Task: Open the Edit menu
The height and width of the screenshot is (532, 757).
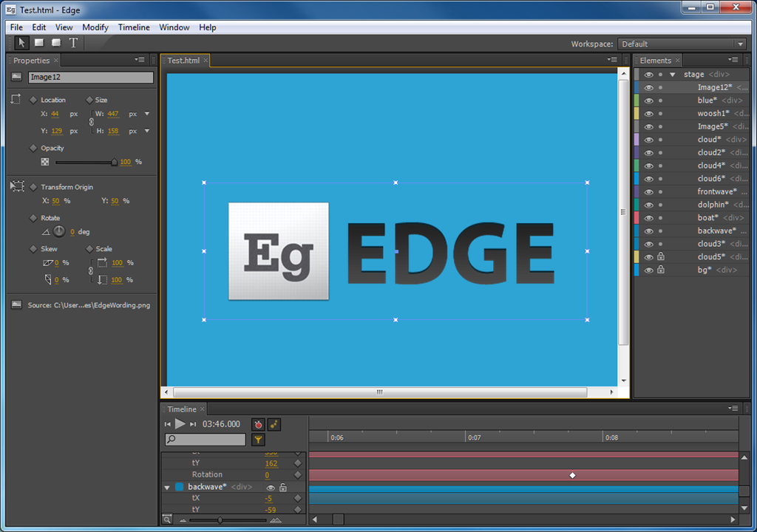Action: coord(39,27)
